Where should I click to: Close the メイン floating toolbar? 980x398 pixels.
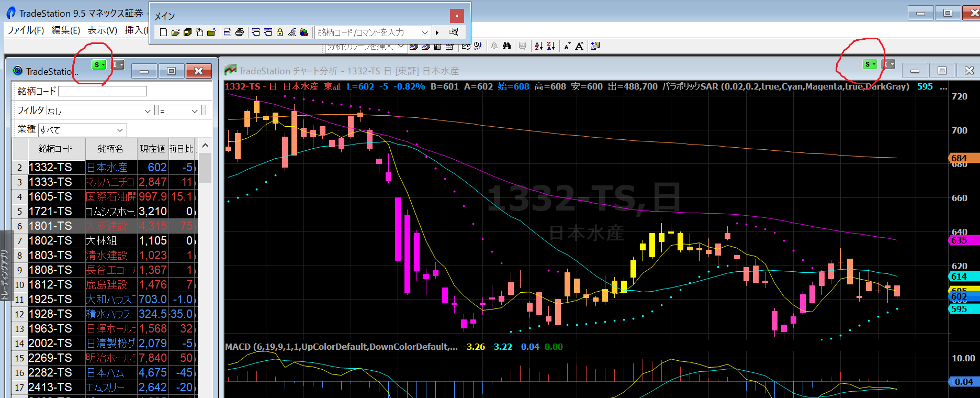(457, 16)
